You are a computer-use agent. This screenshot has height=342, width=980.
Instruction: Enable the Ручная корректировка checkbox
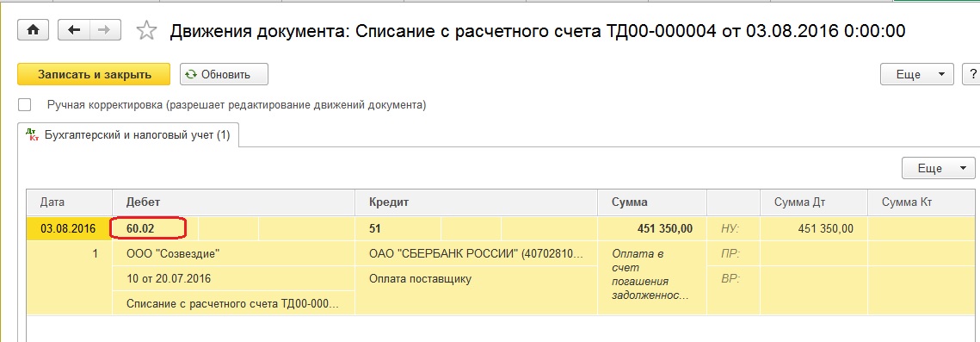click(25, 105)
